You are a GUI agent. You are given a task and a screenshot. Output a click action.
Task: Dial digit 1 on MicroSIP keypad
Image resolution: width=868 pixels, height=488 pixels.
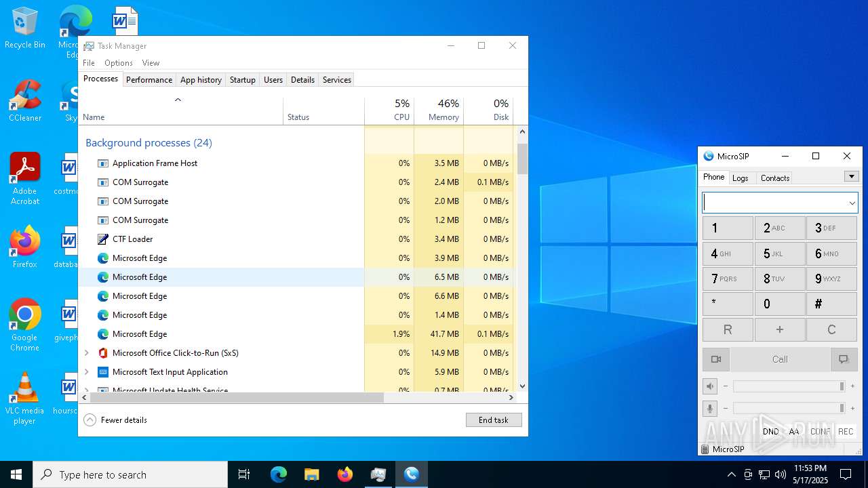pyautogui.click(x=728, y=228)
